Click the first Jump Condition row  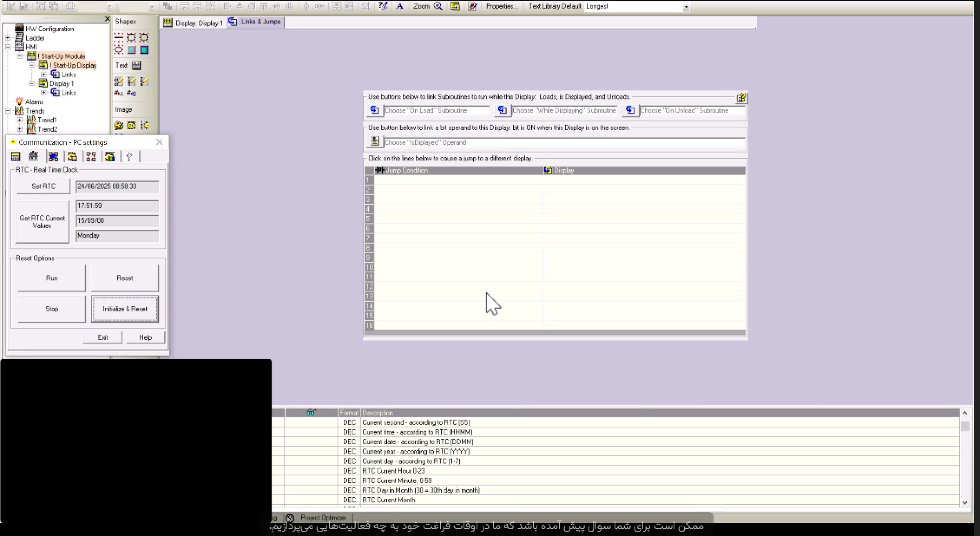pyautogui.click(x=458, y=180)
